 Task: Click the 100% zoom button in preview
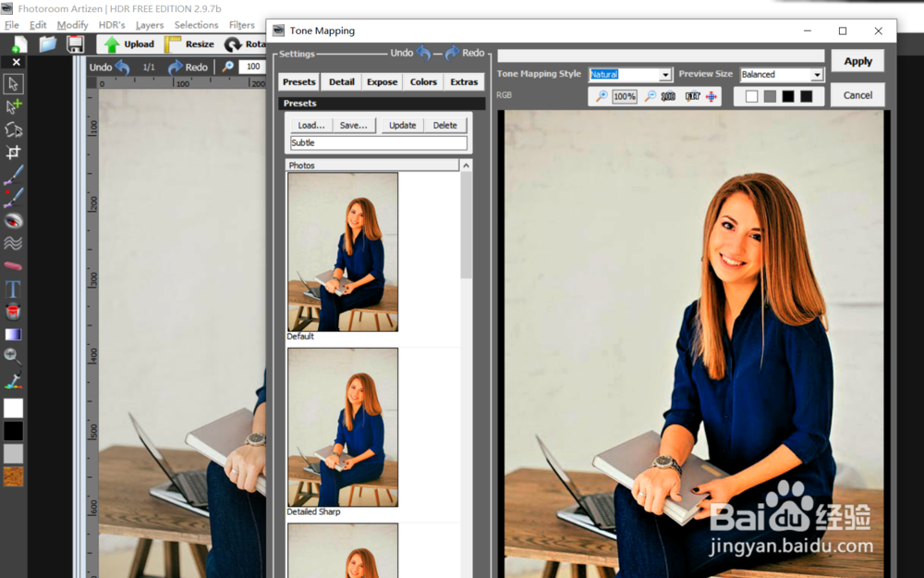(624, 96)
